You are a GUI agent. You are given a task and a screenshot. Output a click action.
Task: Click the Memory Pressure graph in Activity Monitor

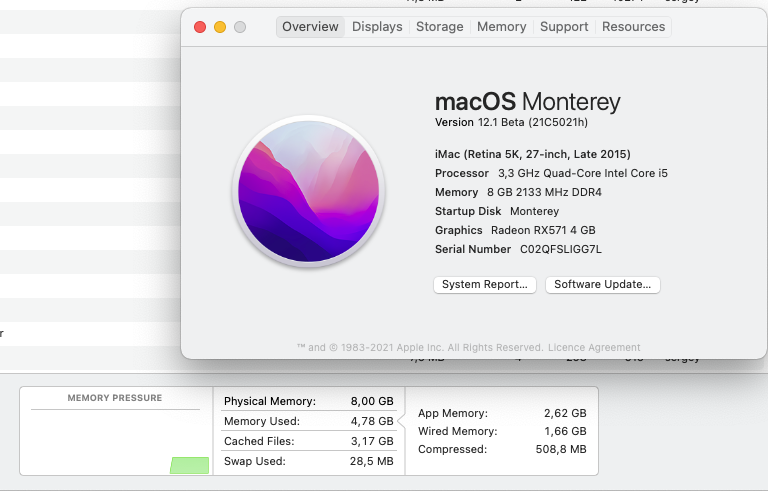(115, 441)
